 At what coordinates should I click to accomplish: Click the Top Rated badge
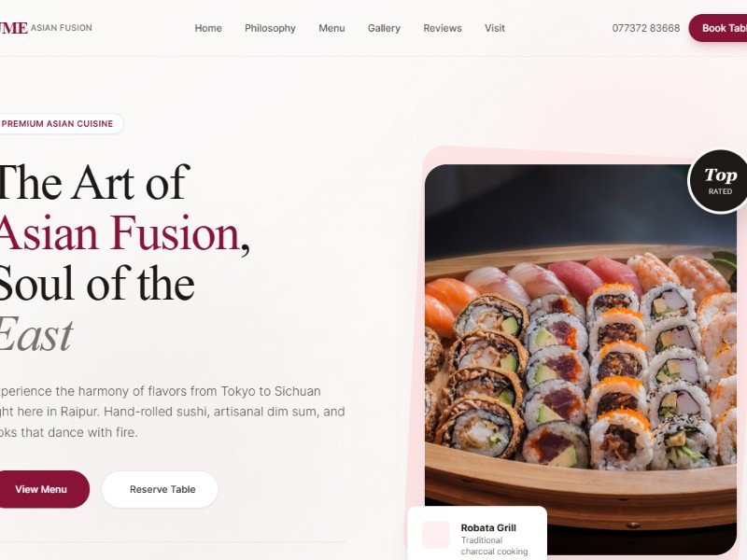tap(719, 181)
